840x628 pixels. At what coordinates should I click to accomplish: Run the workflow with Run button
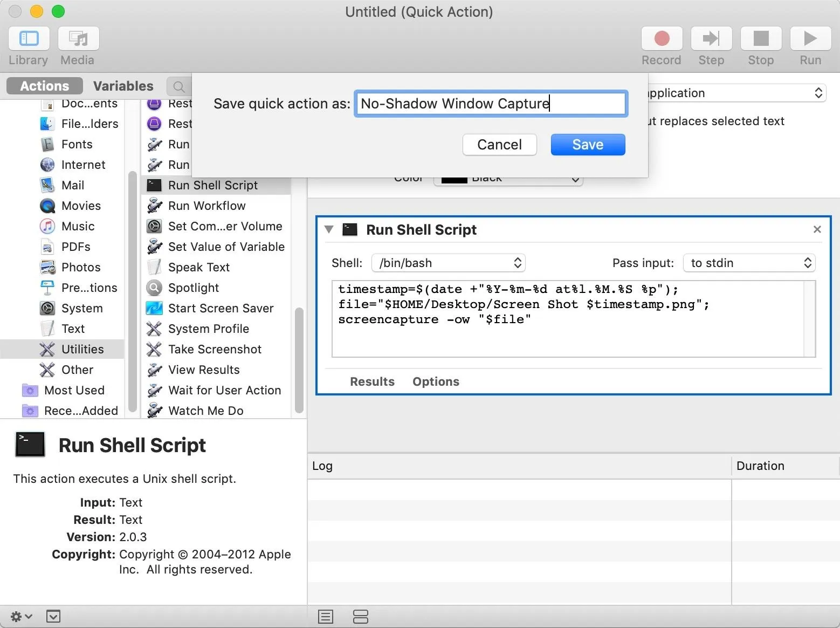(x=810, y=38)
